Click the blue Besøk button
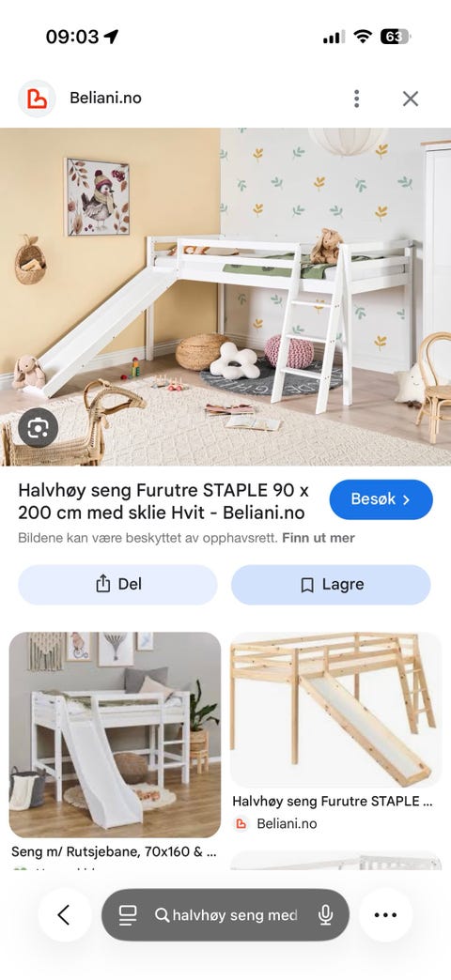The image size is (451, 980). click(381, 499)
